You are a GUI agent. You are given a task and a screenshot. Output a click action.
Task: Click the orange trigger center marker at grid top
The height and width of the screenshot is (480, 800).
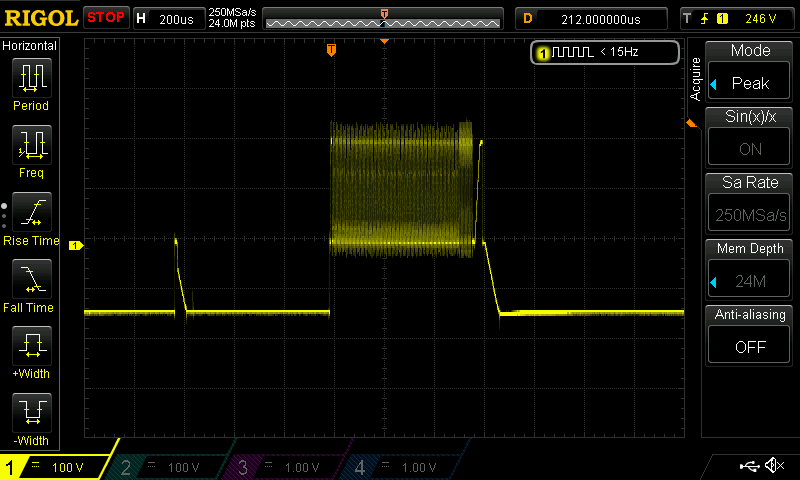pos(385,41)
